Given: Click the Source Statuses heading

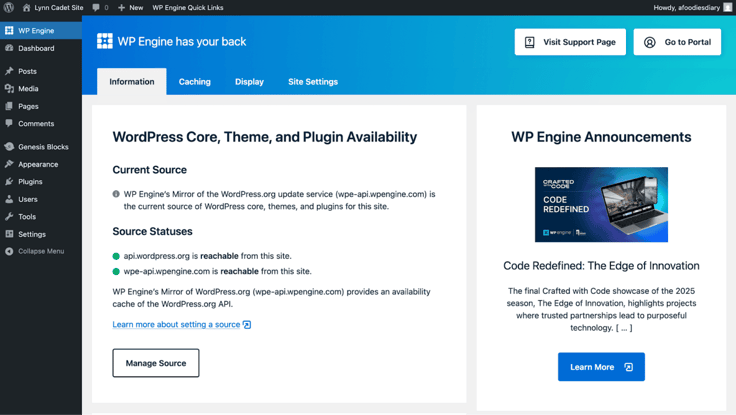Looking at the screenshot, I should point(152,231).
